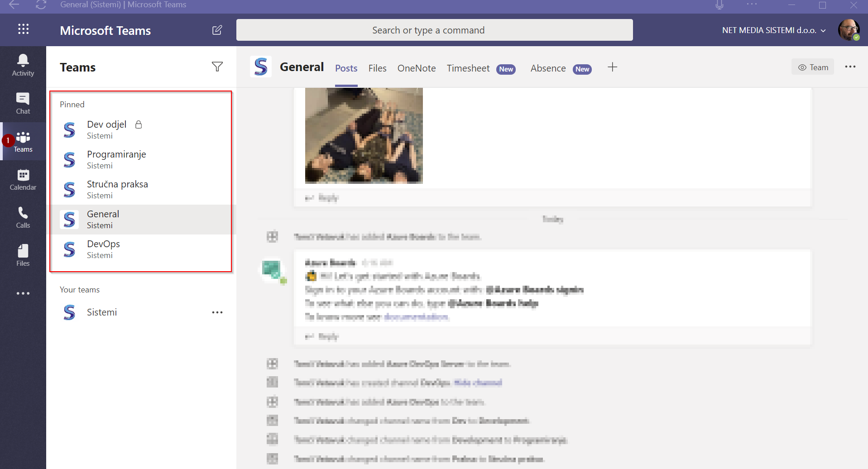Click the Your teams section header
Screen dimensions: 868x469
[80, 290]
